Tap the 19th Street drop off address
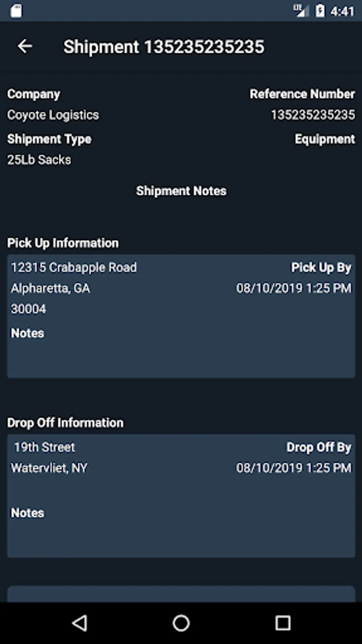The image size is (362, 644). click(44, 447)
